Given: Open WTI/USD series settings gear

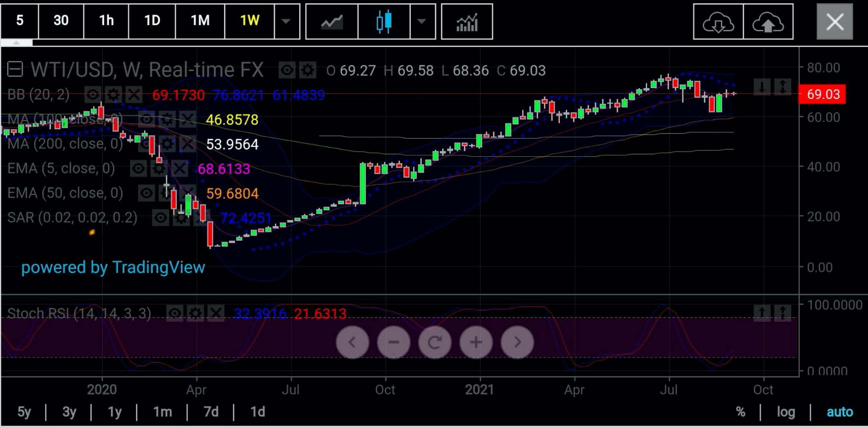Looking at the screenshot, I should pos(308,70).
